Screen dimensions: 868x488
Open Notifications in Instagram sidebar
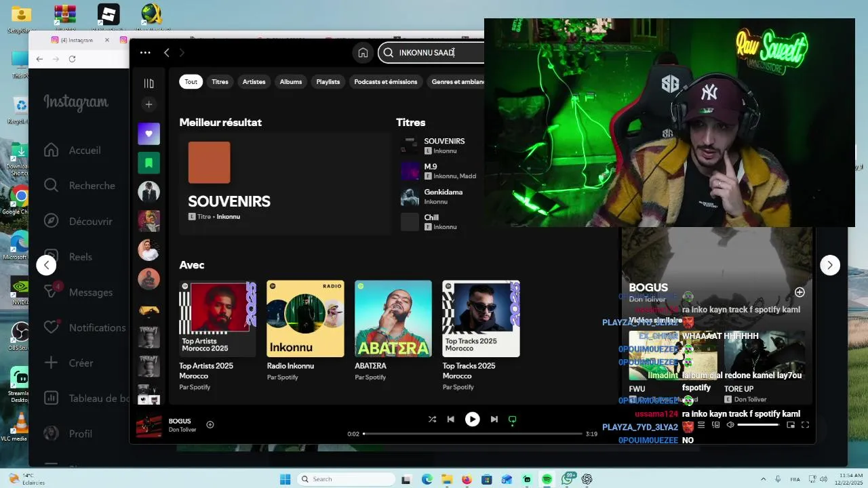pyautogui.click(x=84, y=327)
